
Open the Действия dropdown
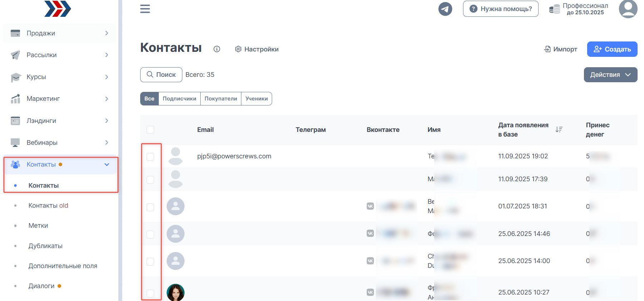point(610,75)
